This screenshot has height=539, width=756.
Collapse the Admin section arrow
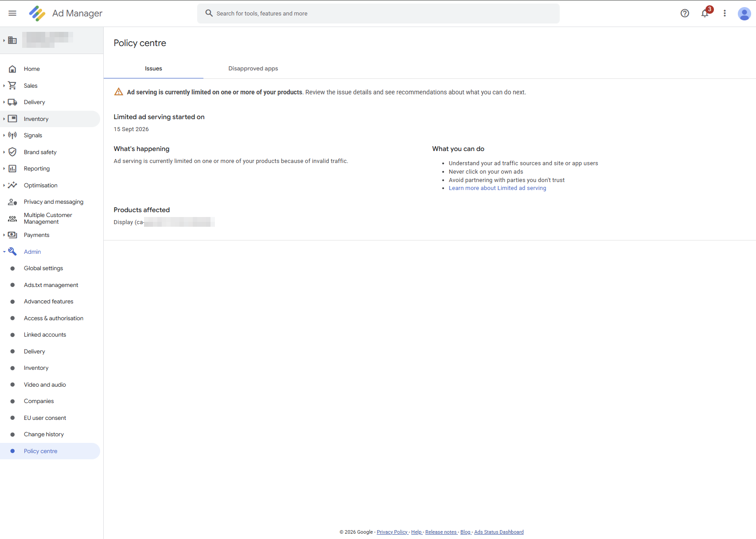[x=4, y=252]
